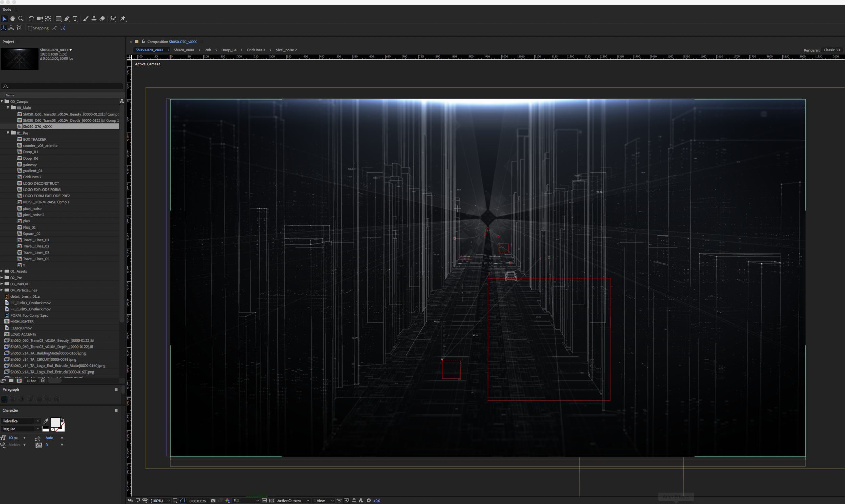Click the Local Axis Mode icon
Viewport: 845px width, 504px height.
(x=4, y=28)
